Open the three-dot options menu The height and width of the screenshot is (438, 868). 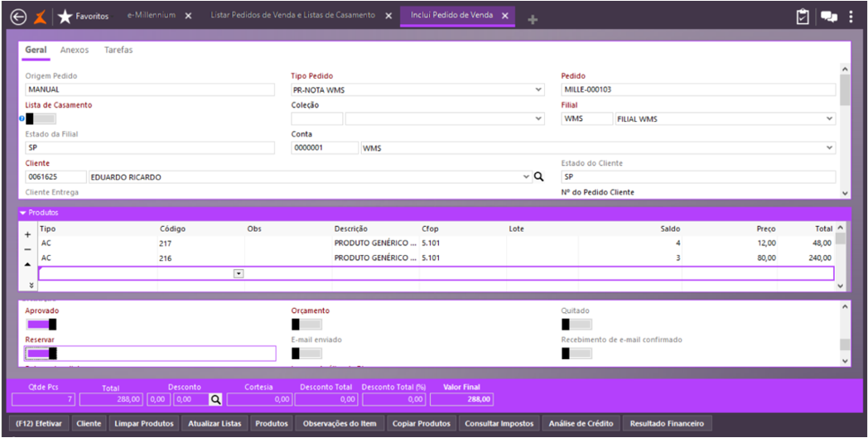851,17
